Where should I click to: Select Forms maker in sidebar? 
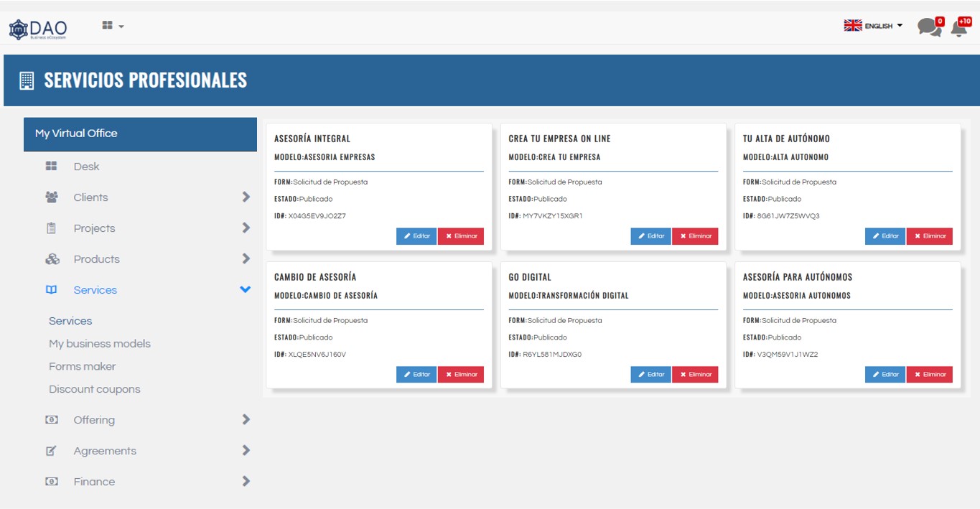pos(82,367)
